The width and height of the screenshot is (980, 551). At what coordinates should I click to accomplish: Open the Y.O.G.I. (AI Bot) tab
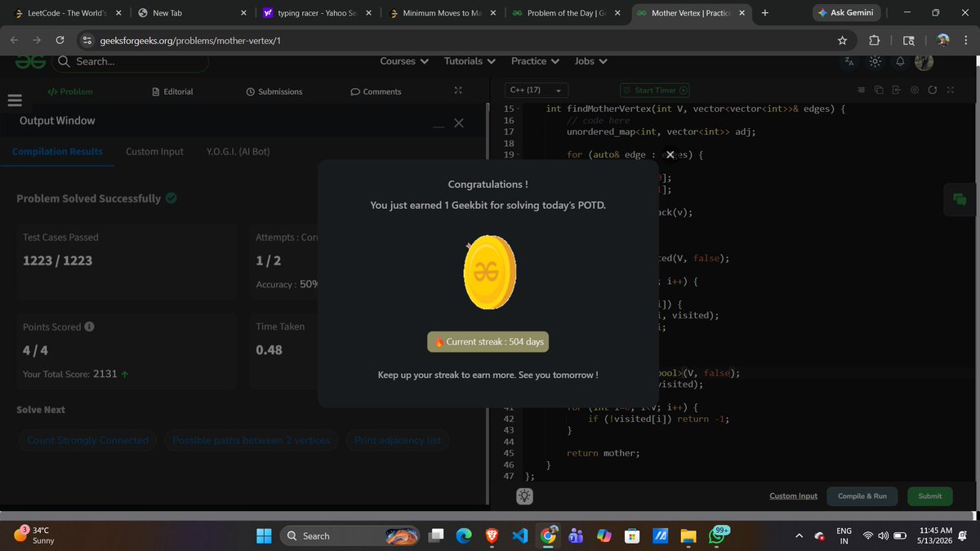pyautogui.click(x=238, y=151)
